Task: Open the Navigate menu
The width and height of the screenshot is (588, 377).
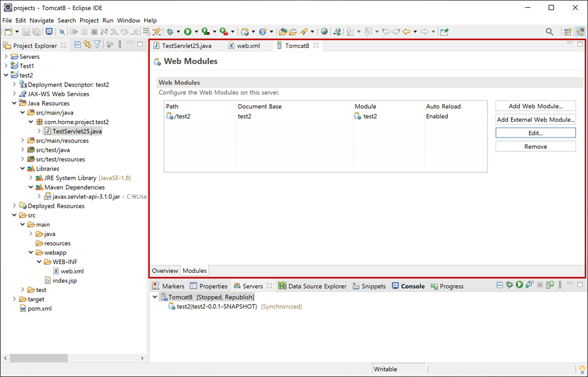Action: click(42, 20)
